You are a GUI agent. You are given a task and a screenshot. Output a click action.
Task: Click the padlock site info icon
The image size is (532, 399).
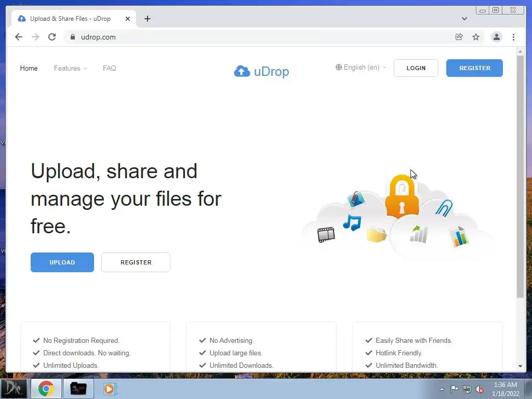73,37
